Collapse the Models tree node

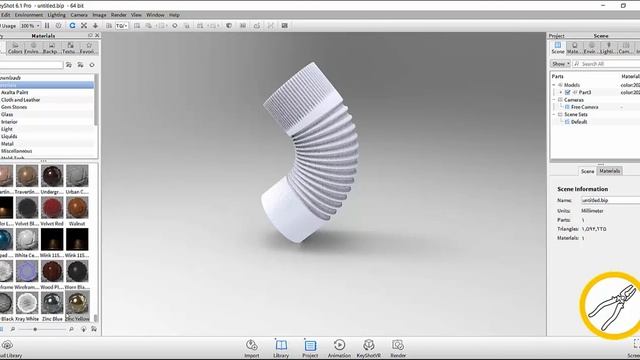point(554,85)
